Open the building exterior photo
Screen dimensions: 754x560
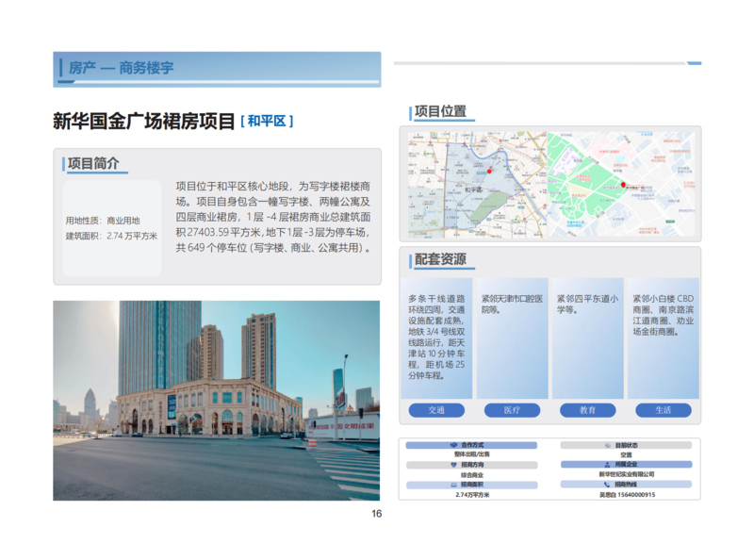(217, 401)
